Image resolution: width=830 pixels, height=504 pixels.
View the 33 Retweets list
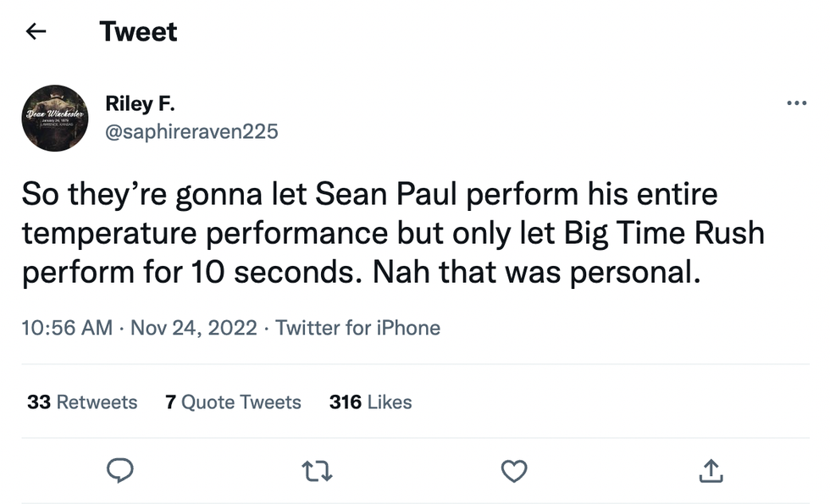[82, 402]
